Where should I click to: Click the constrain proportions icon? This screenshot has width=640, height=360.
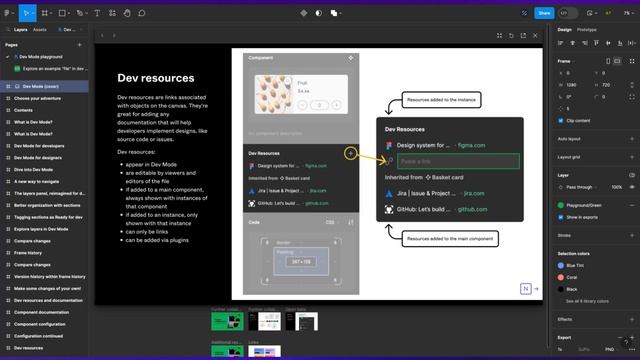click(x=632, y=85)
